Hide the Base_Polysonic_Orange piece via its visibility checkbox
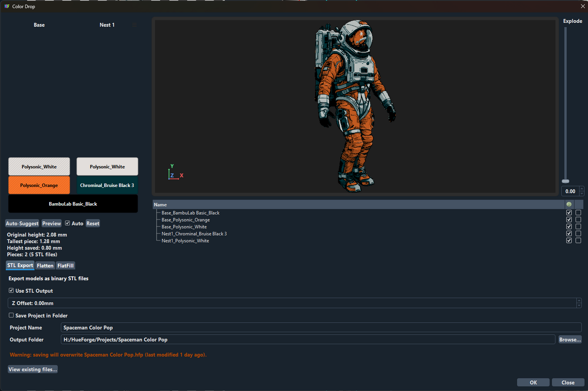588x391 pixels. [x=569, y=220]
